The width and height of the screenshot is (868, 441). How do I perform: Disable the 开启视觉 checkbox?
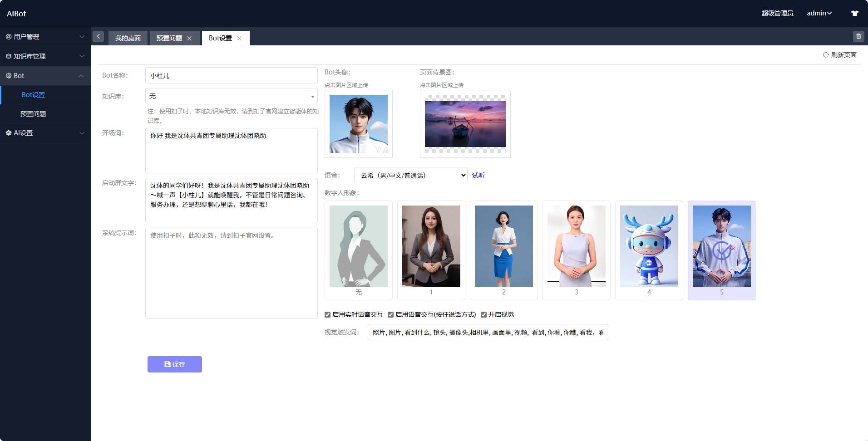[483, 314]
